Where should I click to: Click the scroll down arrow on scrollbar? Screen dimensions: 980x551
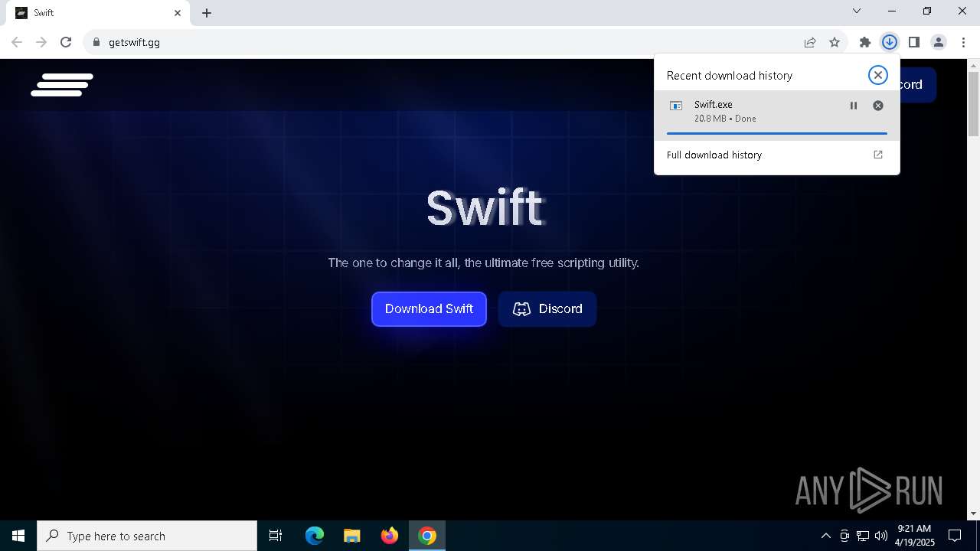[x=973, y=514]
